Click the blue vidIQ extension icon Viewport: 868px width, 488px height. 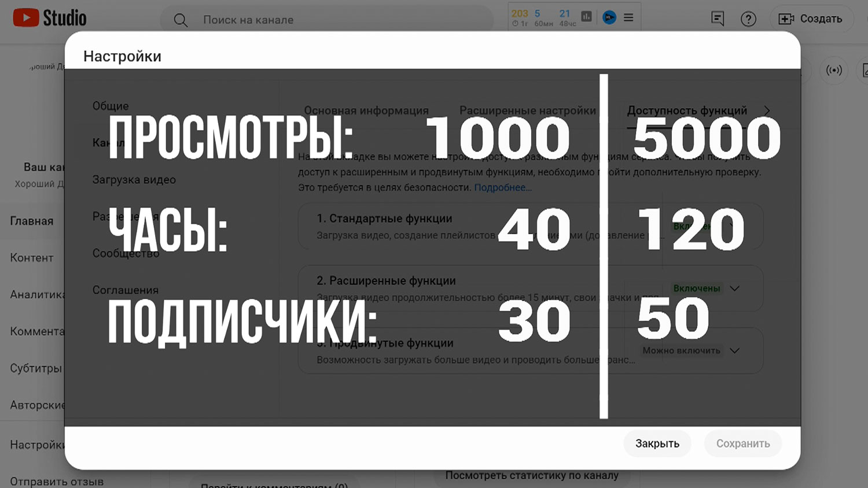pyautogui.click(x=609, y=17)
